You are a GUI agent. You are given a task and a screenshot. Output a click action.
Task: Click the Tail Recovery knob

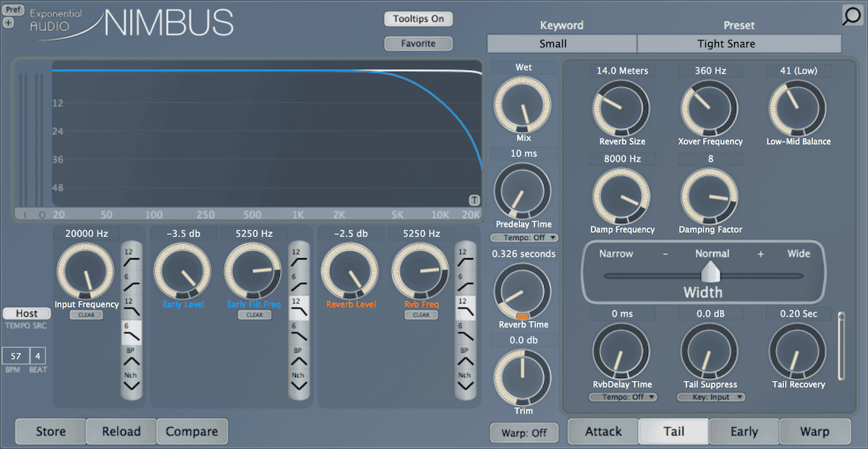[798, 351]
